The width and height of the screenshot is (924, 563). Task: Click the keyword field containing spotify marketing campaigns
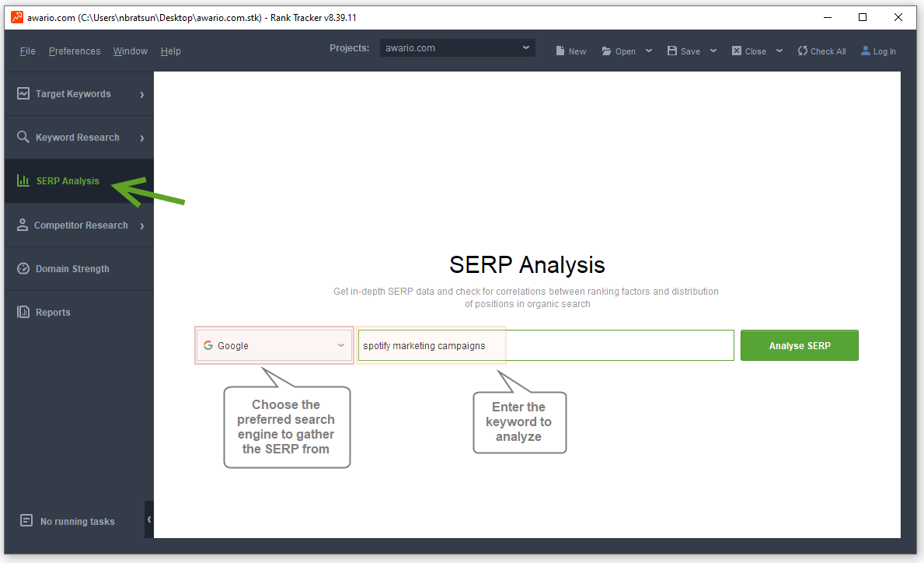pyautogui.click(x=546, y=345)
